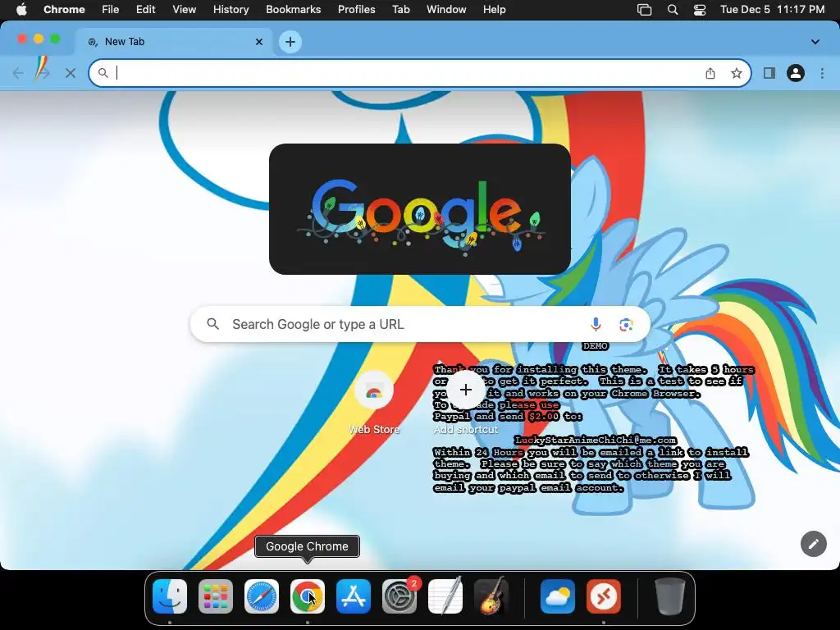Open the Profiles menu
Image resolution: width=840 pixels, height=630 pixels.
click(356, 10)
